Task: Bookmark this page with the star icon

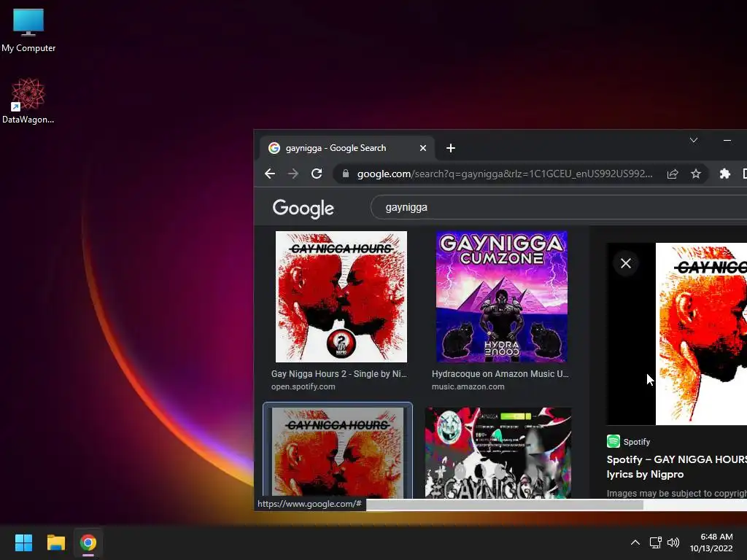Action: (x=696, y=174)
